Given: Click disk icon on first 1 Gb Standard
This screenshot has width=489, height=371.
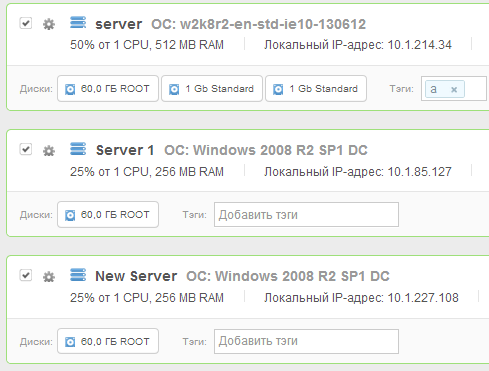Looking at the screenshot, I should pyautogui.click(x=174, y=89).
